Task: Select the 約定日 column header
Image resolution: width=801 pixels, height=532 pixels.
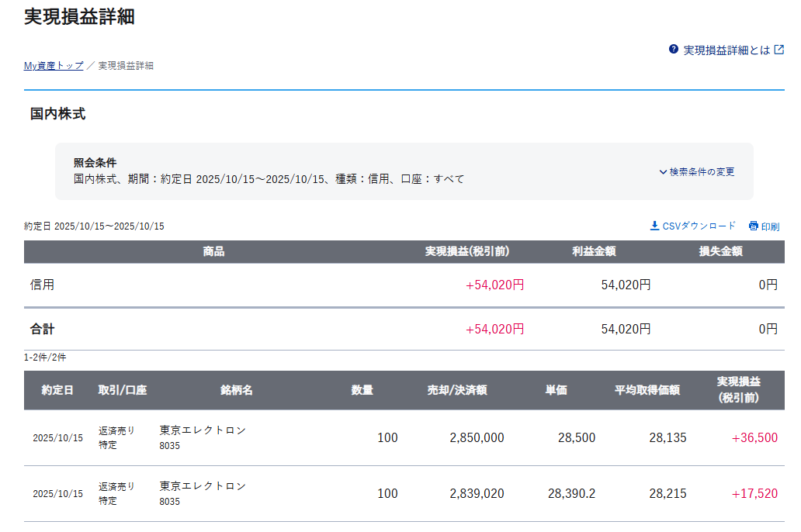Action: pos(57,390)
